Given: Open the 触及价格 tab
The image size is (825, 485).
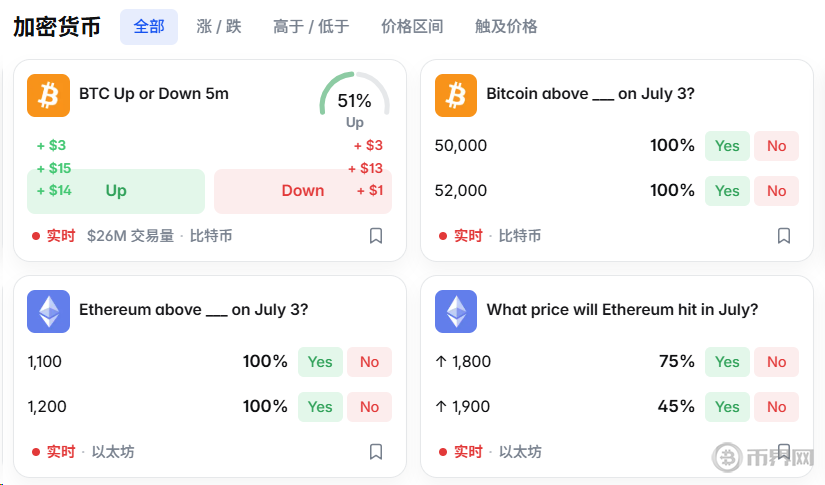Looking at the screenshot, I should point(506,26).
